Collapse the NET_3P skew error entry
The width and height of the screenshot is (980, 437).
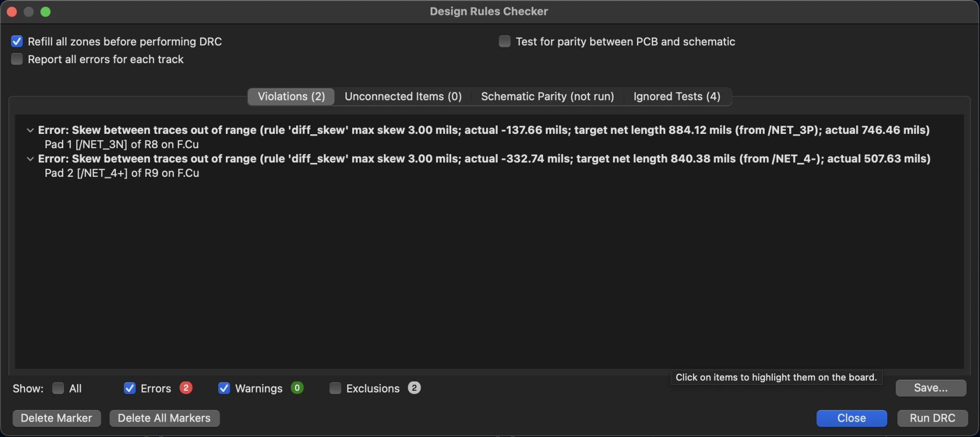click(x=30, y=130)
